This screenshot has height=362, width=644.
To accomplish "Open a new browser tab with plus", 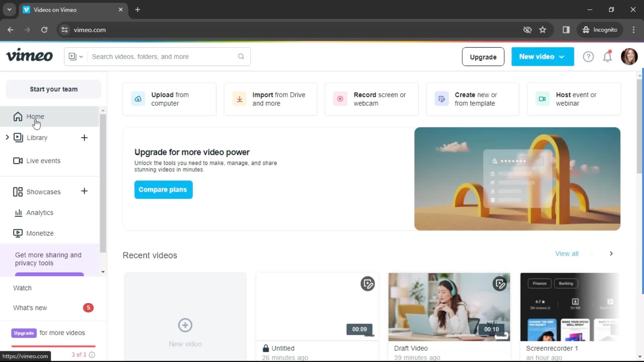I will pos(138,10).
